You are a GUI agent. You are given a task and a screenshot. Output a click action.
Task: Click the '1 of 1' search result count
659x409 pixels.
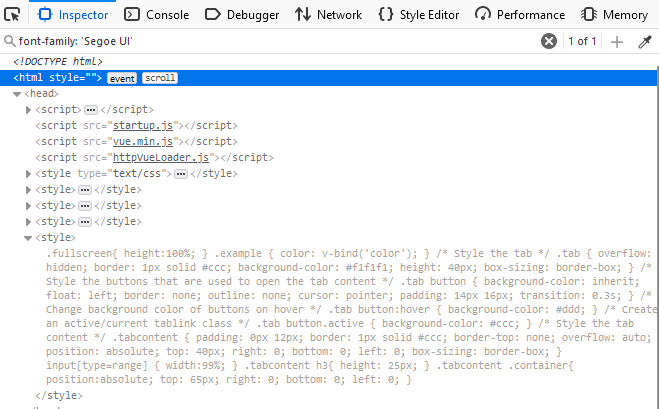coord(582,41)
